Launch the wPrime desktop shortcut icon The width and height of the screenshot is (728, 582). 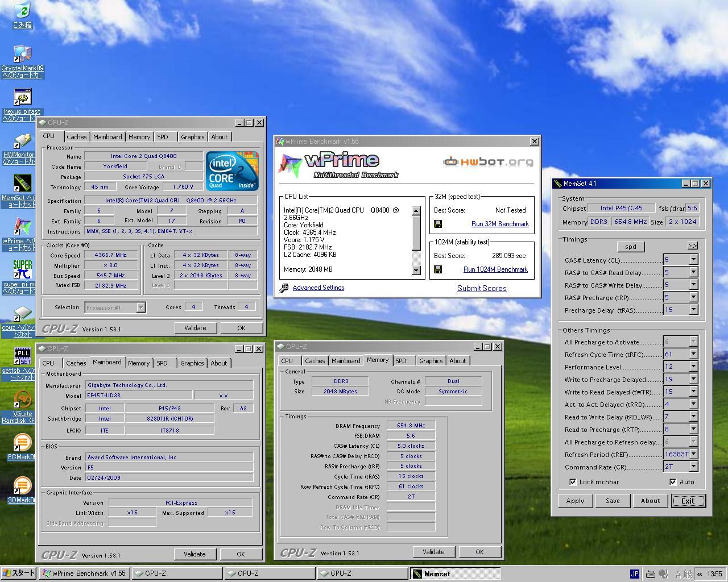point(22,226)
